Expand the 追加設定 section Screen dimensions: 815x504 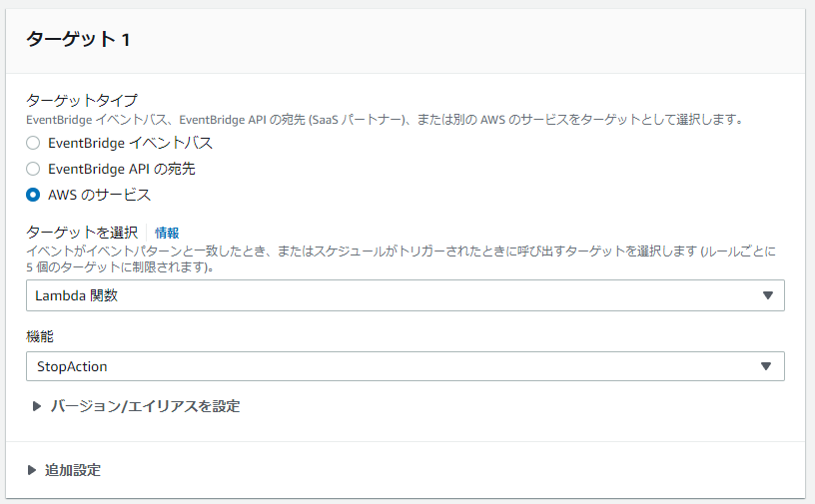point(65,470)
